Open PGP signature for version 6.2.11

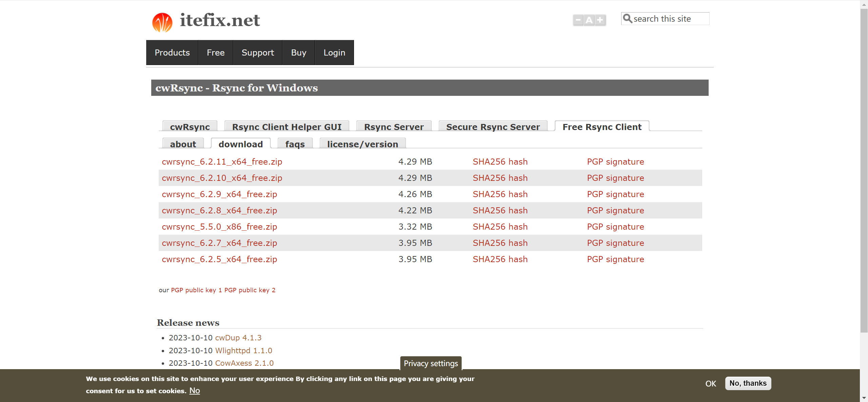coord(615,162)
